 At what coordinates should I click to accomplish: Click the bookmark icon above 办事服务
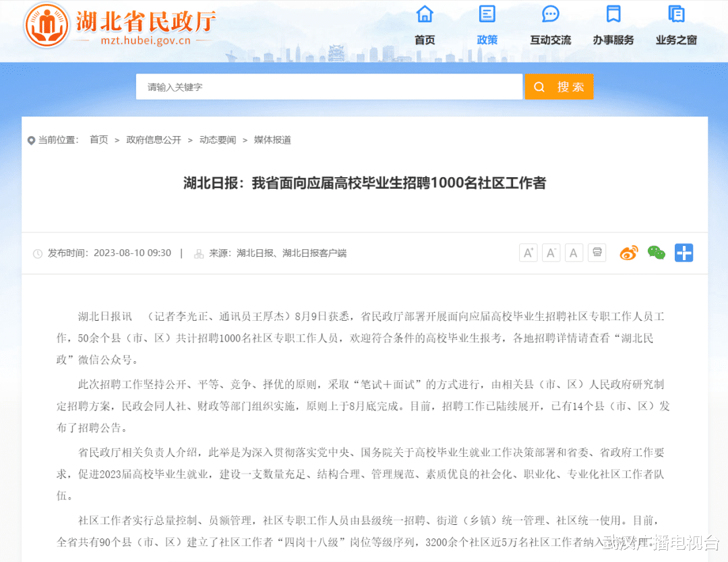click(613, 14)
